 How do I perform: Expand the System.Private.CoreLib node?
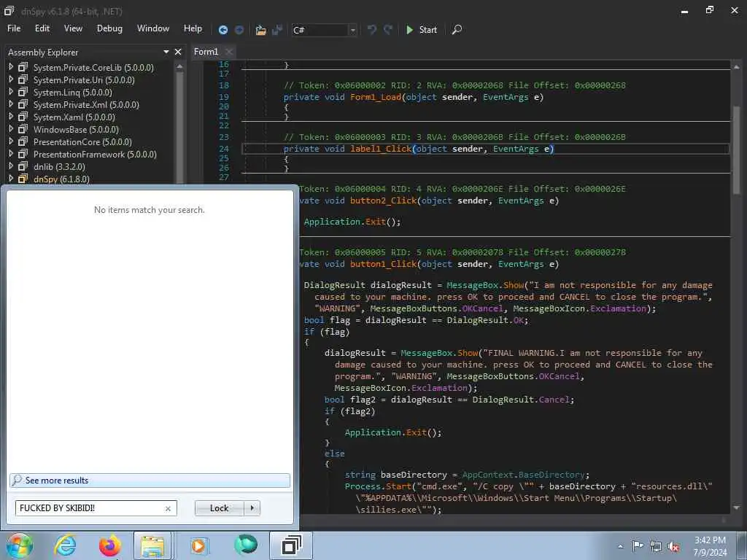tap(11, 67)
